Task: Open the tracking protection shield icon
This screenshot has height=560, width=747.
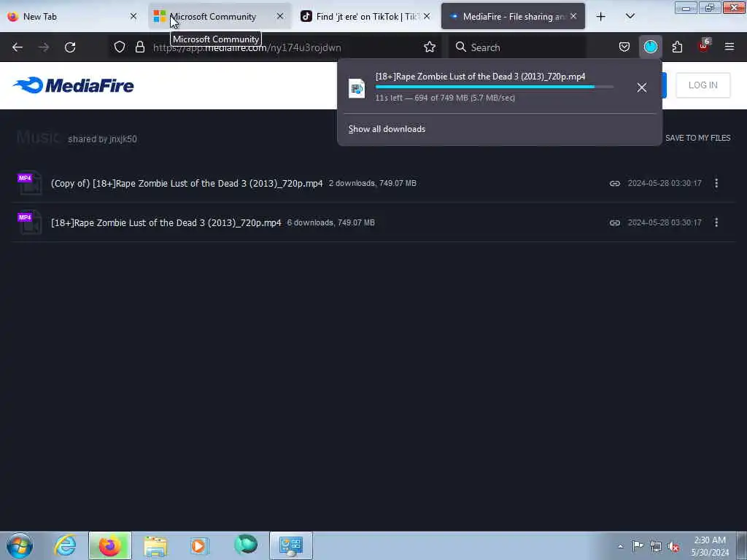Action: [x=120, y=47]
